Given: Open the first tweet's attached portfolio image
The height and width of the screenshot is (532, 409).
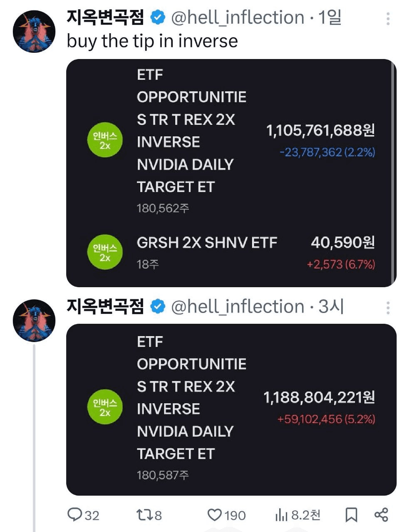Looking at the screenshot, I should pos(231,173).
